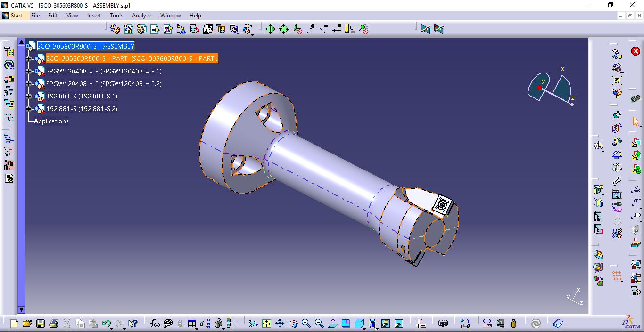Select the Pan view tool
This screenshot has height=332, width=644.
280,324
